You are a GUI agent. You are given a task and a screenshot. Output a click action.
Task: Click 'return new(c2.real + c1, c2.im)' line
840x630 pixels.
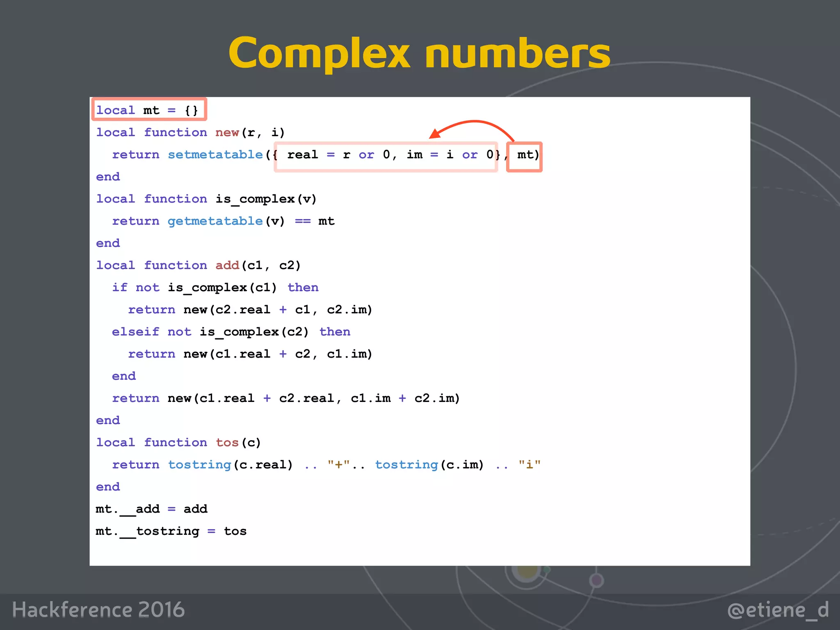250,310
